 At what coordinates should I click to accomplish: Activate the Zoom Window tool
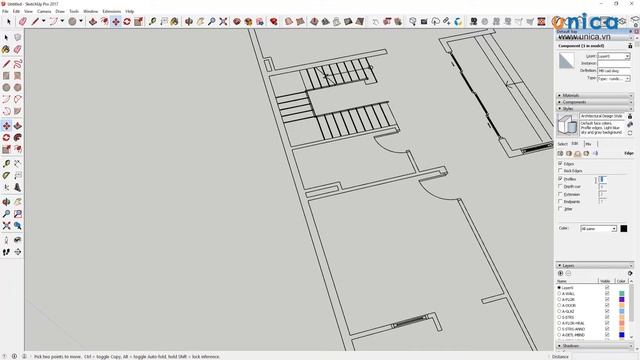click(18, 214)
